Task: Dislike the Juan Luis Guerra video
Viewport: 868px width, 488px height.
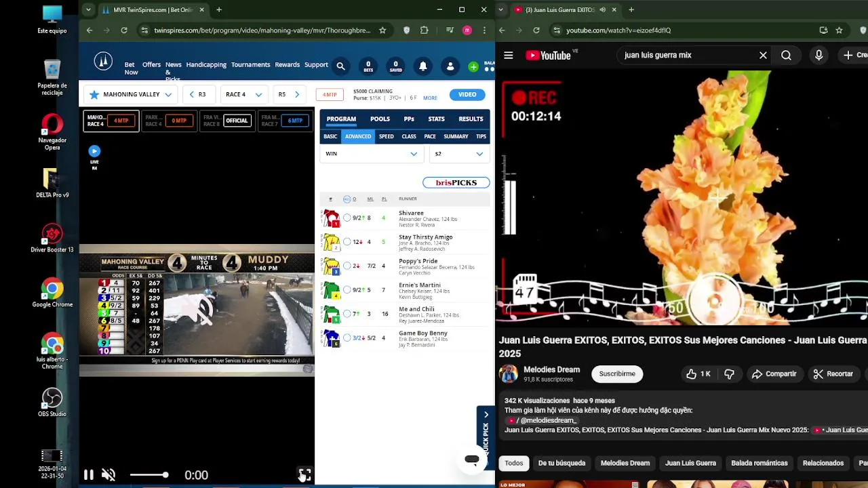Action: coord(730,373)
